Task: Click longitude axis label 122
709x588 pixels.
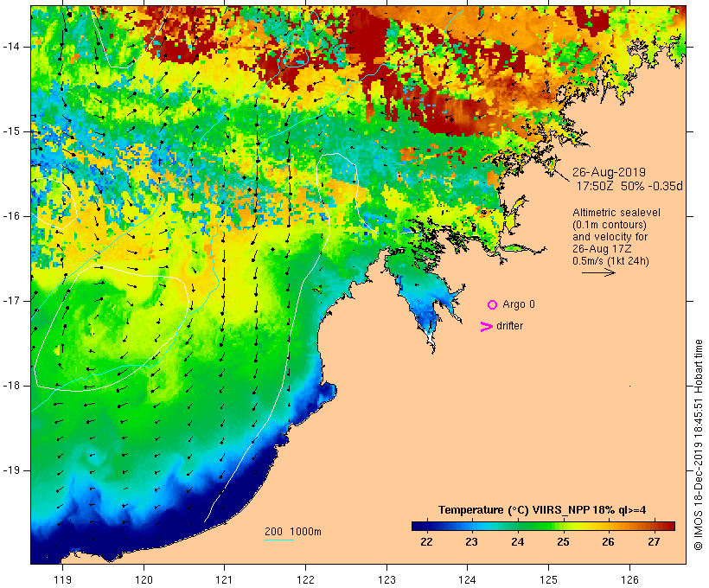Action: pyautogui.click(x=306, y=580)
